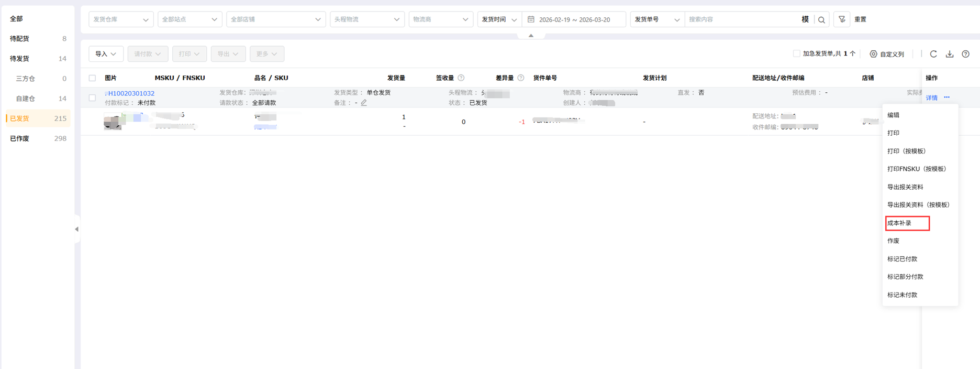Select 编辑 in the actions menu

click(920, 115)
